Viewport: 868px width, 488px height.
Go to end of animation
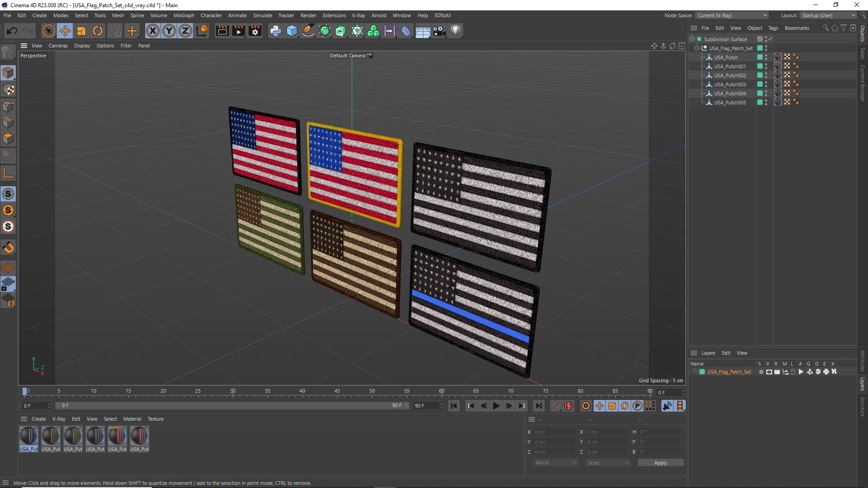538,406
